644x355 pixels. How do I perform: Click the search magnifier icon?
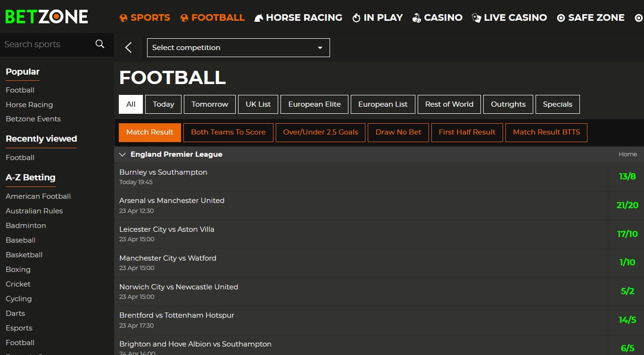pyautogui.click(x=99, y=44)
